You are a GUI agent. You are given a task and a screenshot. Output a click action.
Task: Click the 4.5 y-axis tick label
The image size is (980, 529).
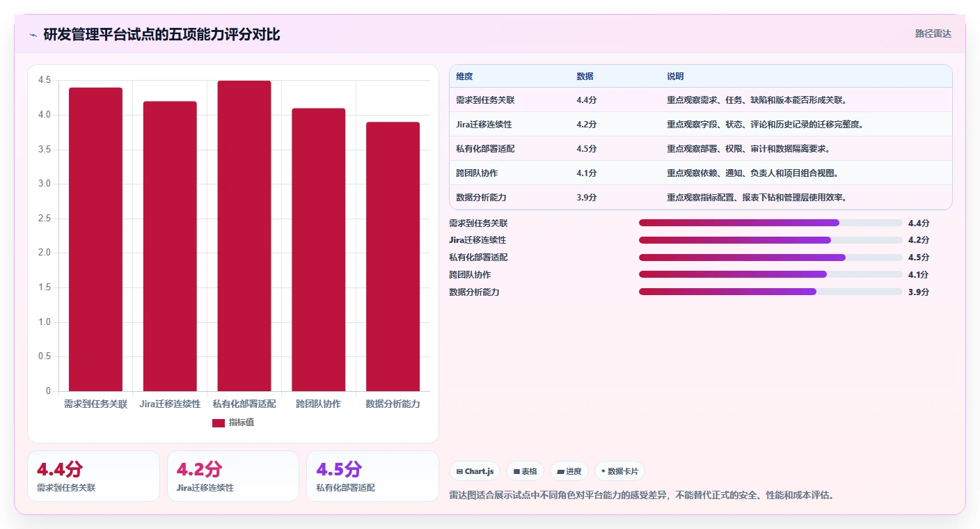[x=45, y=80]
